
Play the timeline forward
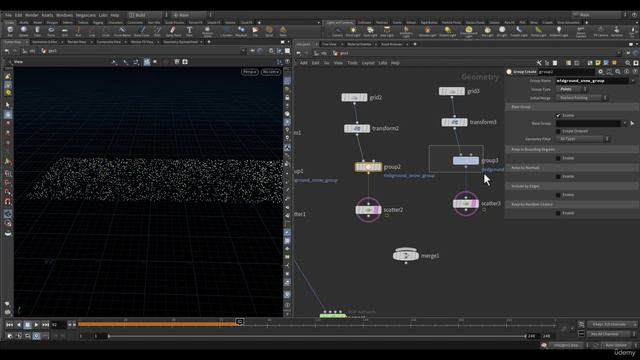coord(36,325)
